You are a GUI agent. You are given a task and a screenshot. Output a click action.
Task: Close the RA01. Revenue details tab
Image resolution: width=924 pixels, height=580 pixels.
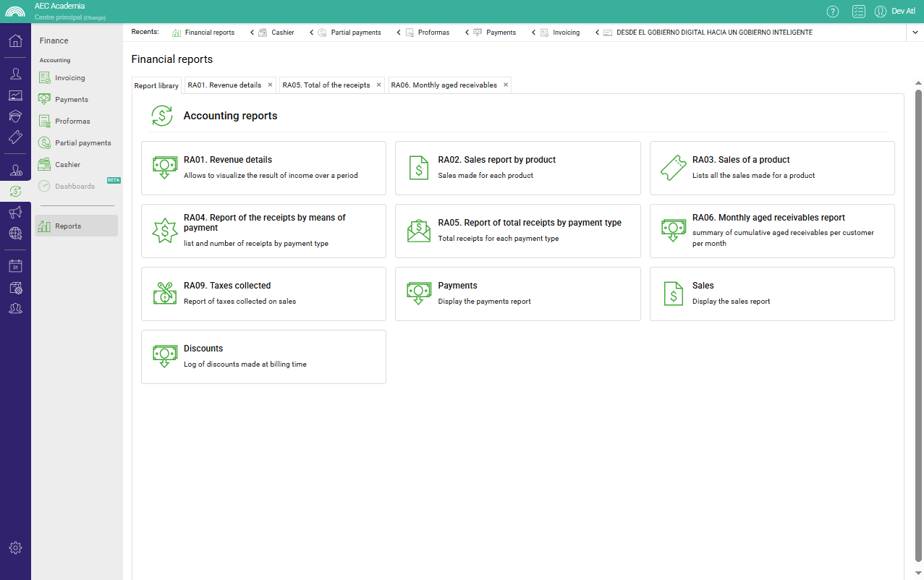(x=270, y=85)
